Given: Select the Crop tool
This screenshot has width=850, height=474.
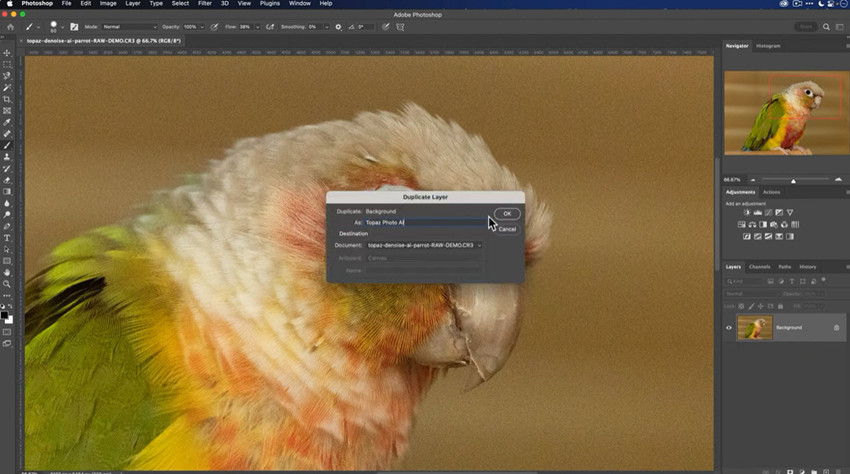Looking at the screenshot, I should [x=7, y=99].
